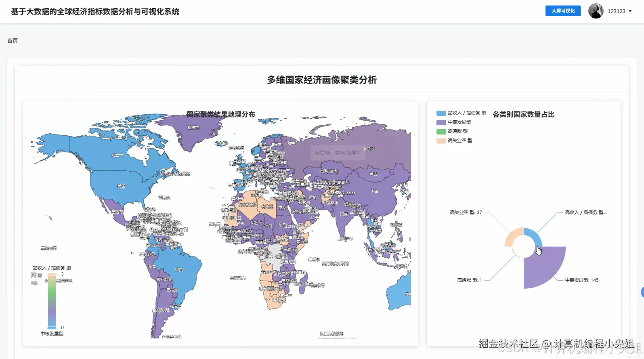Image resolution: width=644 pixels, height=359 pixels.
Task: Click the visual map gradient color bar
Action: 52,301
